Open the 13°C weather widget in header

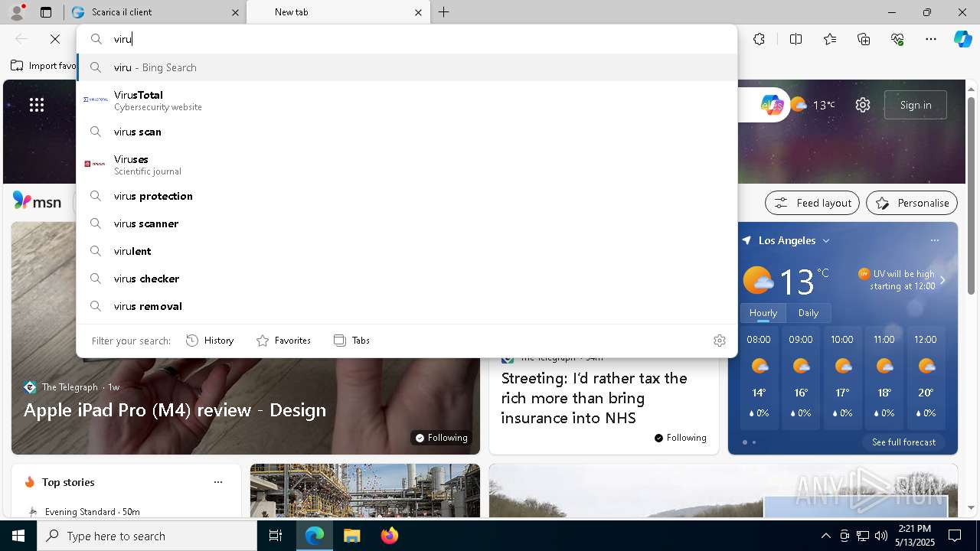click(812, 105)
